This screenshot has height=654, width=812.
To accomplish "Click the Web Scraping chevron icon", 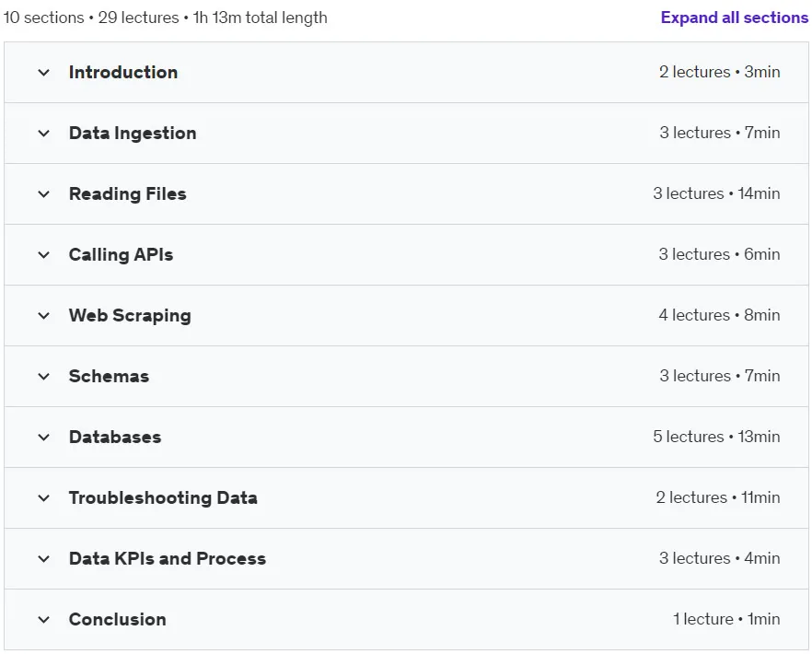I will (x=44, y=316).
